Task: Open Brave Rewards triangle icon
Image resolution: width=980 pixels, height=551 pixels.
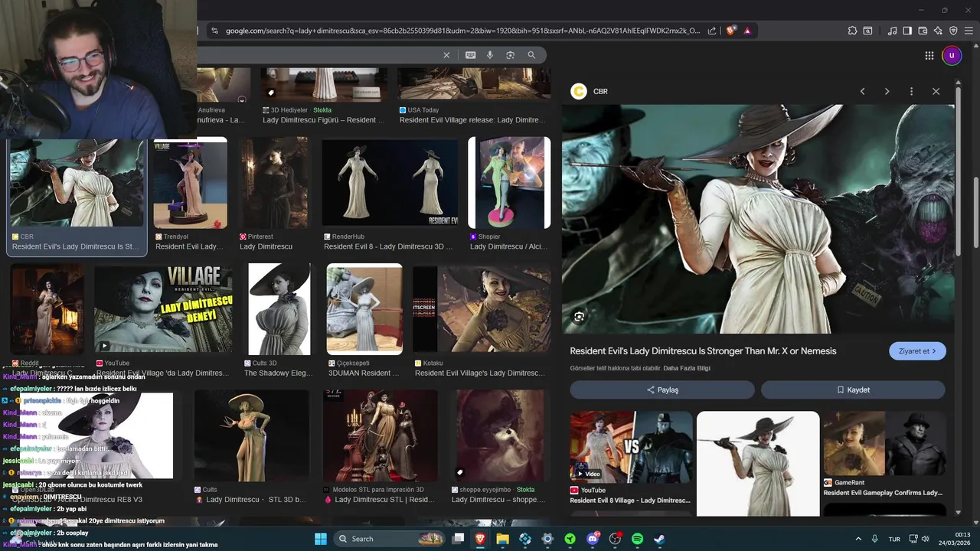Action: [x=747, y=31]
